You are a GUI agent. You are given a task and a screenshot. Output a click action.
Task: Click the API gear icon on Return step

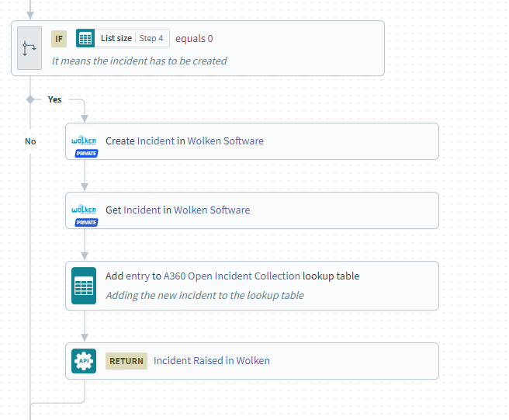(x=84, y=361)
